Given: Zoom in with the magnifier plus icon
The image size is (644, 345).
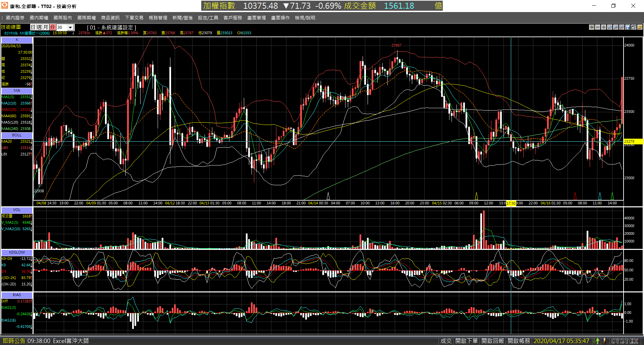Looking at the screenshot, I should [616, 27].
